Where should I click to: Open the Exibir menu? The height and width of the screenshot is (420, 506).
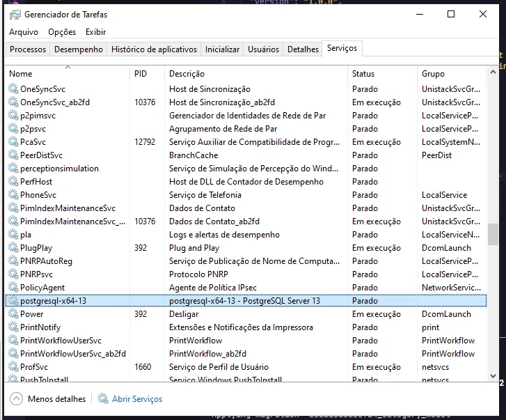(96, 32)
